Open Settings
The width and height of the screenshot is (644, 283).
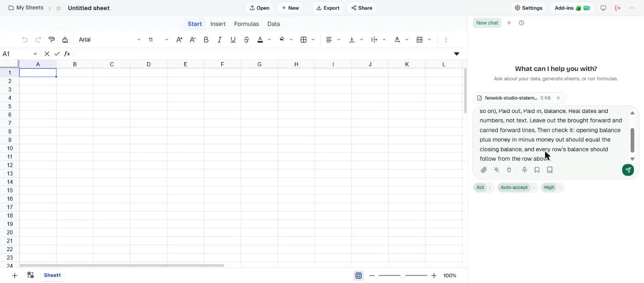[528, 8]
